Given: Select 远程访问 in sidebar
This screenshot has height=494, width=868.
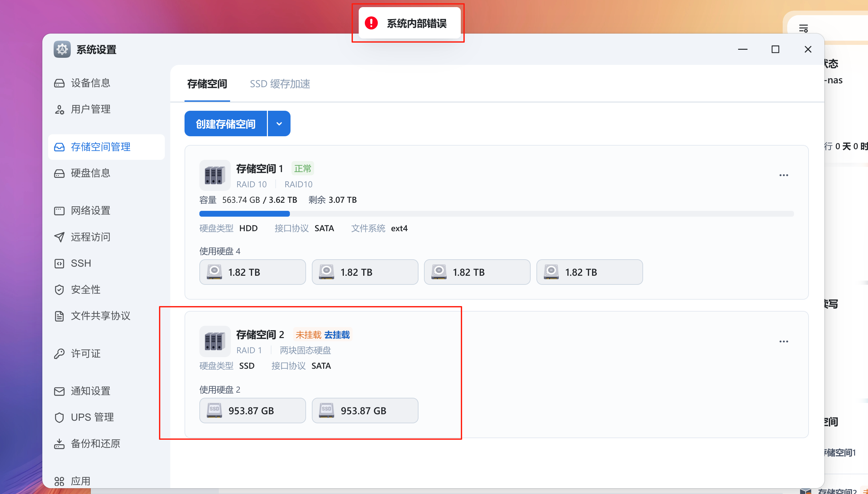Looking at the screenshot, I should (x=90, y=237).
